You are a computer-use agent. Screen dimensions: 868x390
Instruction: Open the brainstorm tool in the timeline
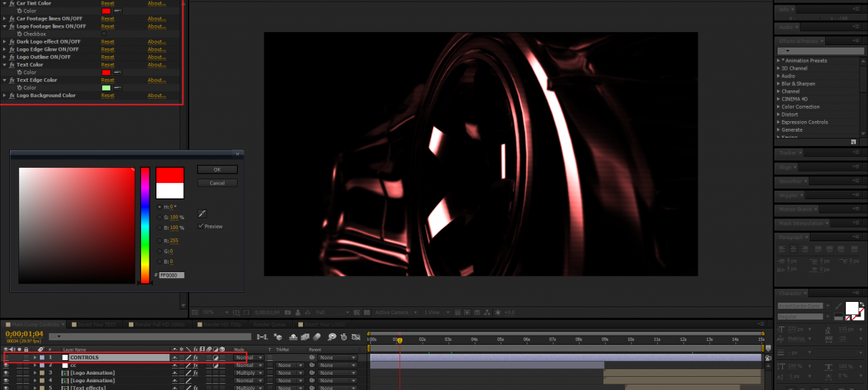point(332,336)
